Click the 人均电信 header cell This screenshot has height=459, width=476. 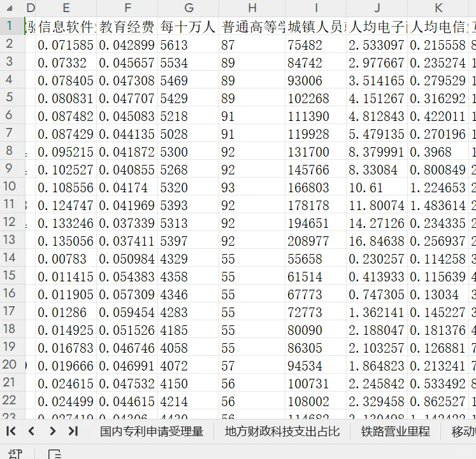pyautogui.click(x=438, y=27)
